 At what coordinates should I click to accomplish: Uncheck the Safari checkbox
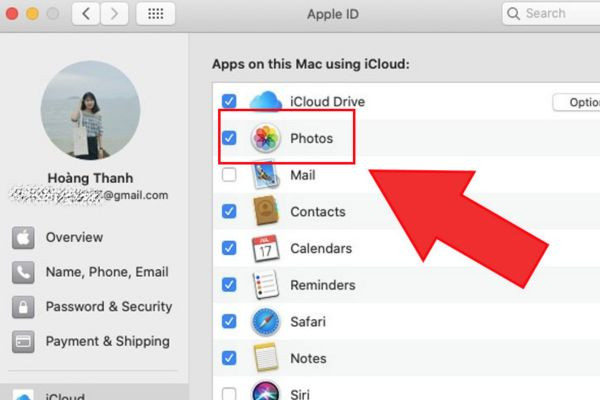coord(229,322)
